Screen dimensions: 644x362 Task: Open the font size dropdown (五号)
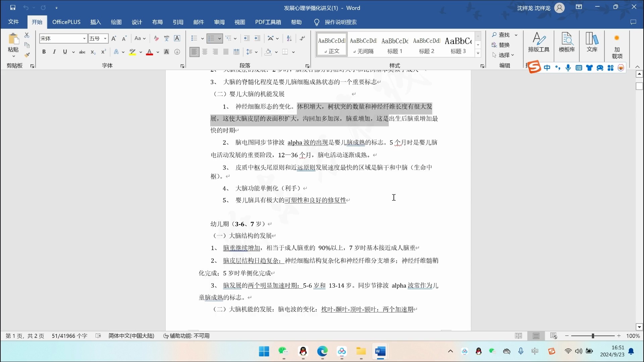105,39
